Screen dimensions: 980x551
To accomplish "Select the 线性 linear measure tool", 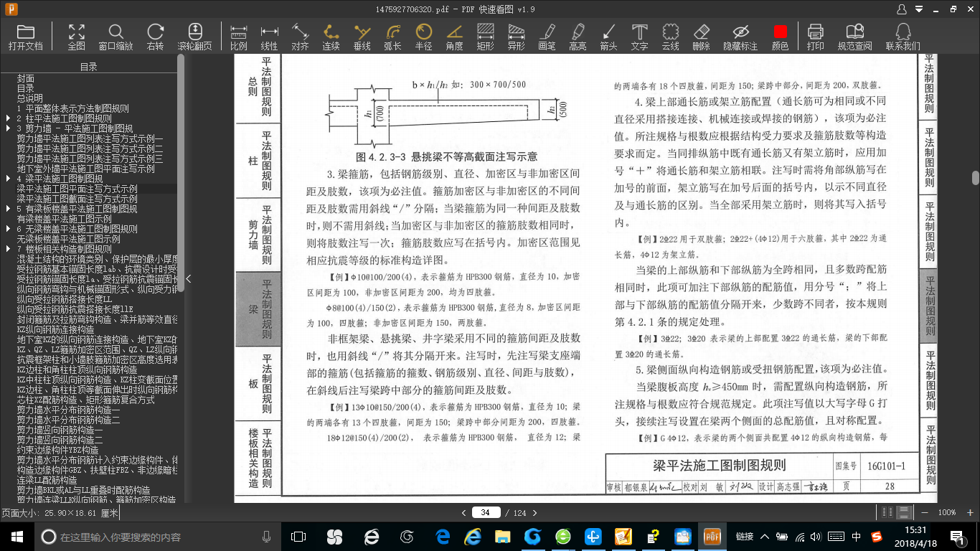I will (x=269, y=37).
